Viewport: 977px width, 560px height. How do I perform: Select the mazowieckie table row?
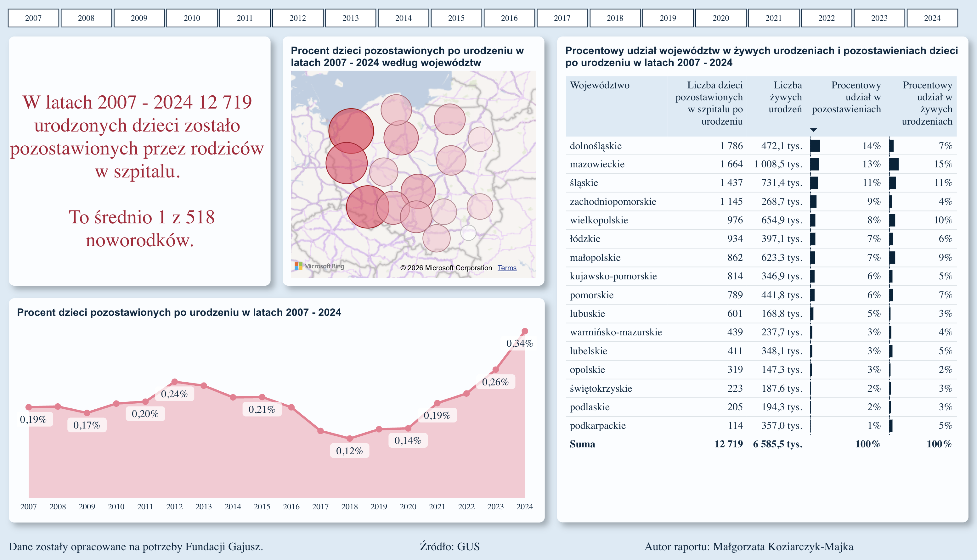(x=597, y=164)
